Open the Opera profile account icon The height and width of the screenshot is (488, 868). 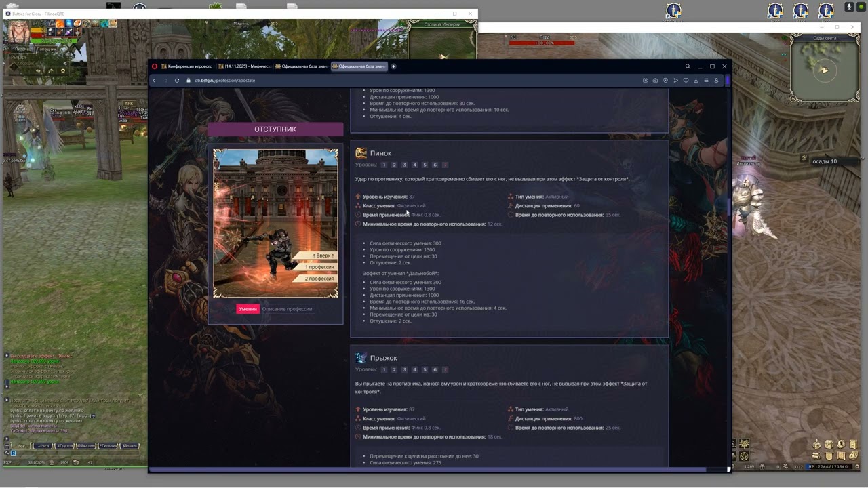[716, 81]
